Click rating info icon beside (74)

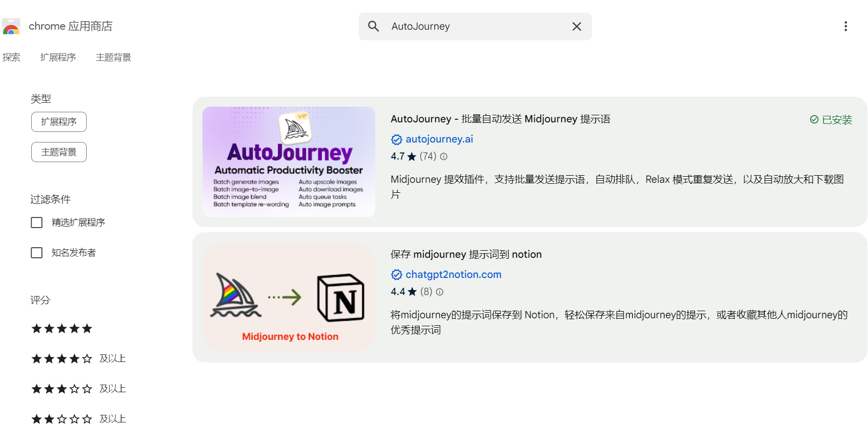pos(444,157)
